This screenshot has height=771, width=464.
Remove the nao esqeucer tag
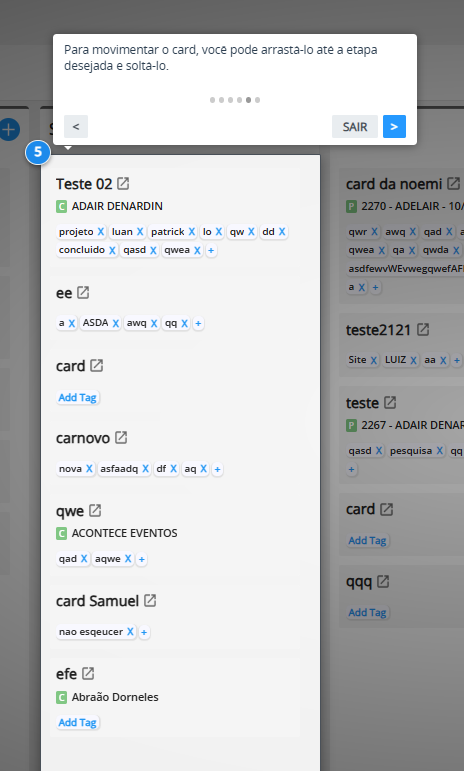(x=130, y=632)
